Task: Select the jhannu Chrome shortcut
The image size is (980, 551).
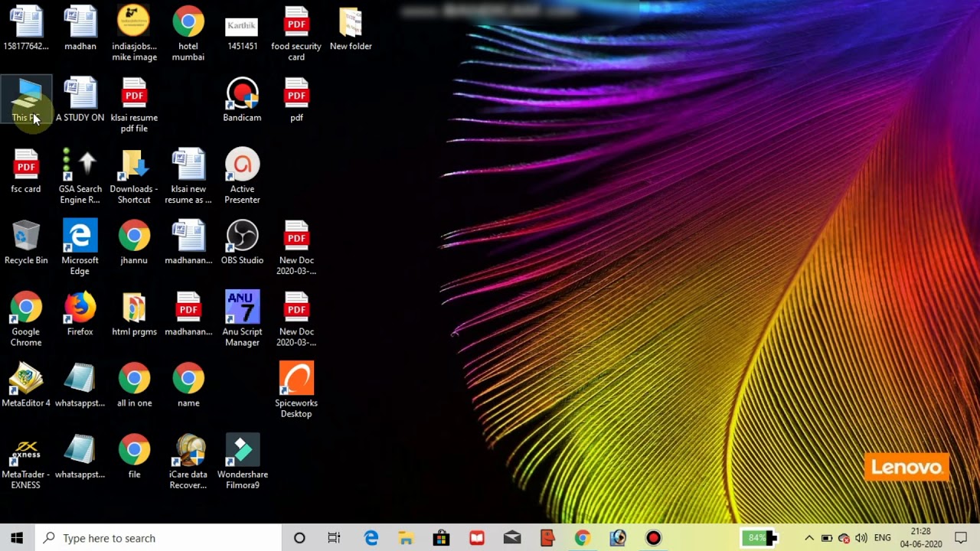Action: point(134,243)
